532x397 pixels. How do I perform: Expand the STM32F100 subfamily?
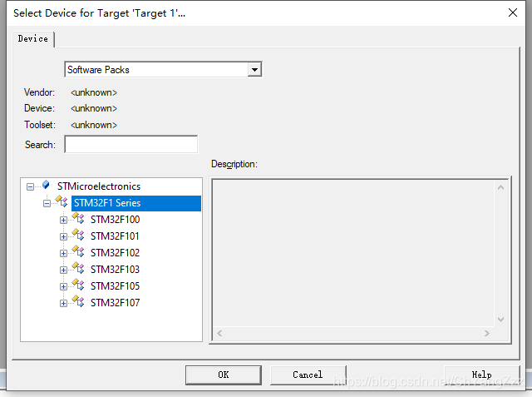[x=63, y=220]
